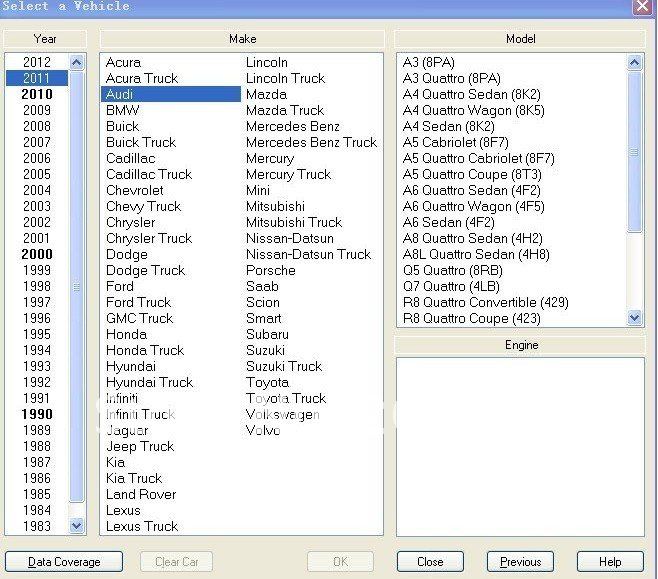Click the Model list scrollbar thumb
The image size is (658, 579).
[634, 152]
